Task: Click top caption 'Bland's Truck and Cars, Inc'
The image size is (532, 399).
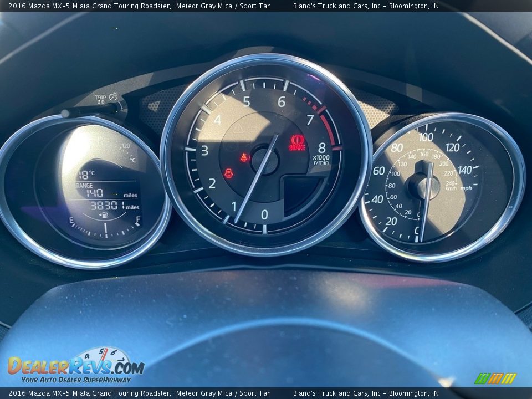Action: tap(336, 6)
